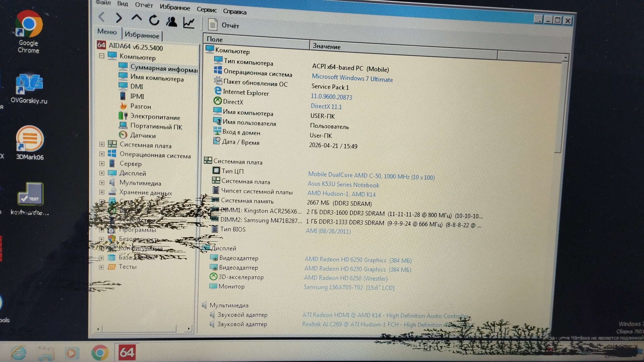
Task: Expand the Системная плата tree node
Action: [102, 144]
